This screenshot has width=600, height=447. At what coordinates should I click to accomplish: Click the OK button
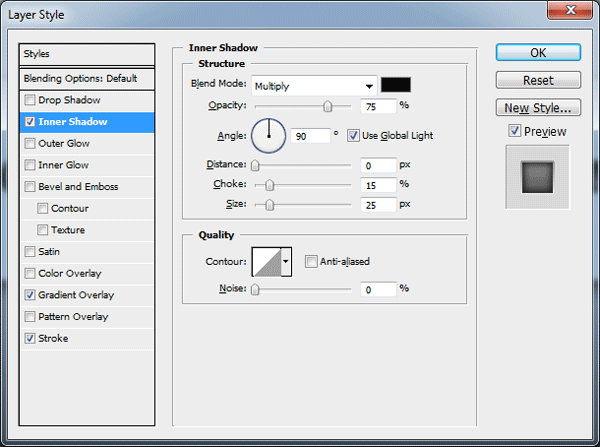[538, 52]
